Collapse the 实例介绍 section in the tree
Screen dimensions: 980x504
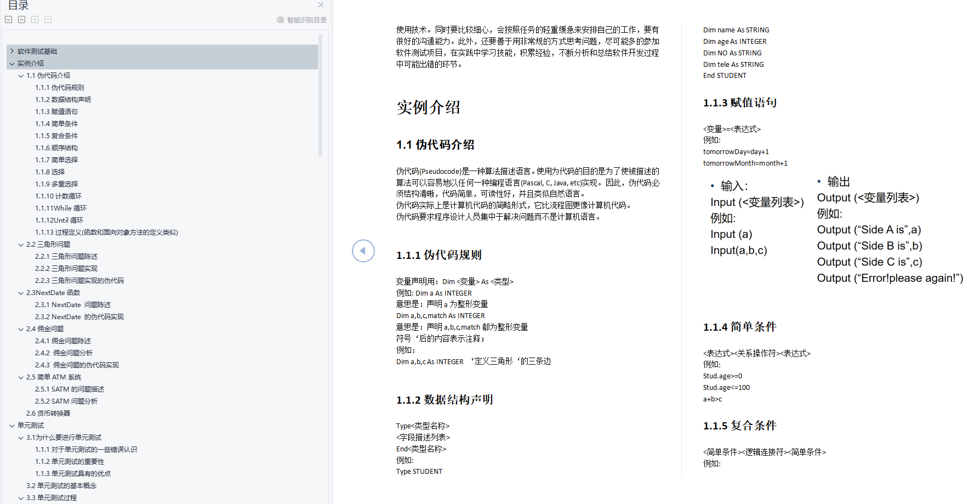(12, 63)
